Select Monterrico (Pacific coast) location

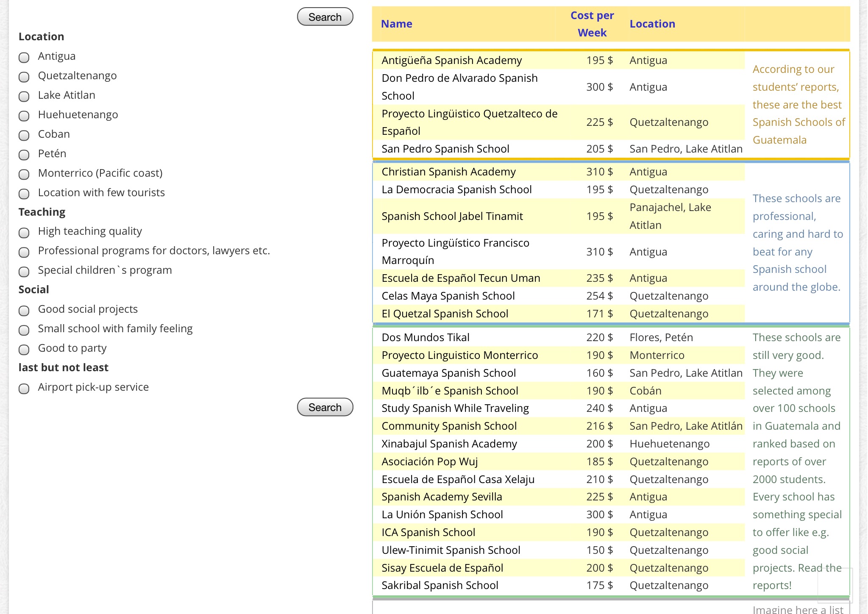(24, 174)
